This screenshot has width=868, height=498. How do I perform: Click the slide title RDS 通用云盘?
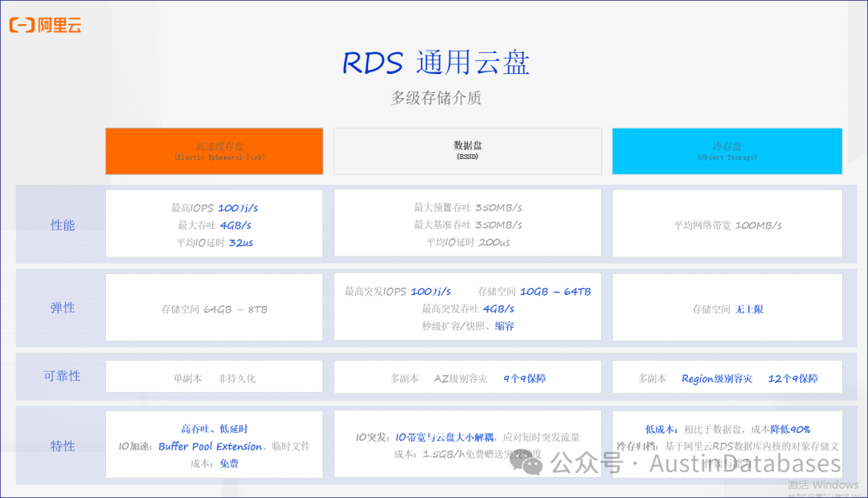pyautogui.click(x=436, y=62)
